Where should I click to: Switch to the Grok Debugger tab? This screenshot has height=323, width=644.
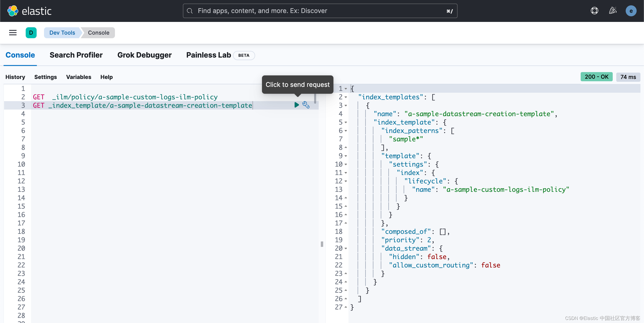(x=144, y=55)
